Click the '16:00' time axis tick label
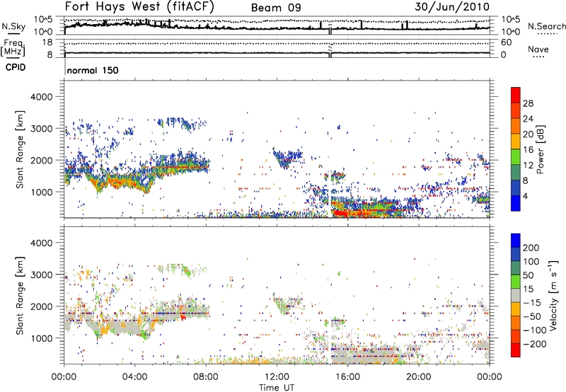 coord(347,377)
